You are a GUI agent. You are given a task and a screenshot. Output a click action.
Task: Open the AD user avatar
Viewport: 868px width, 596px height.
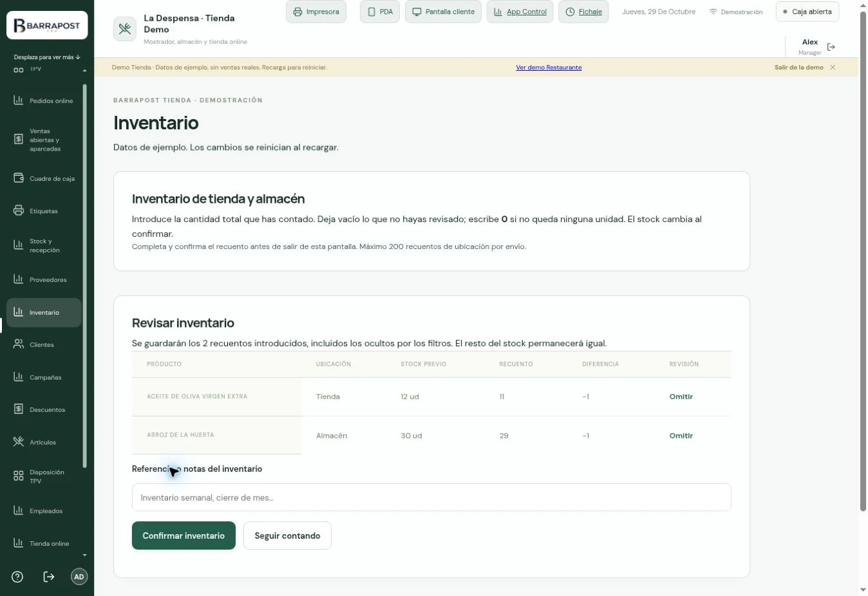[x=79, y=577]
